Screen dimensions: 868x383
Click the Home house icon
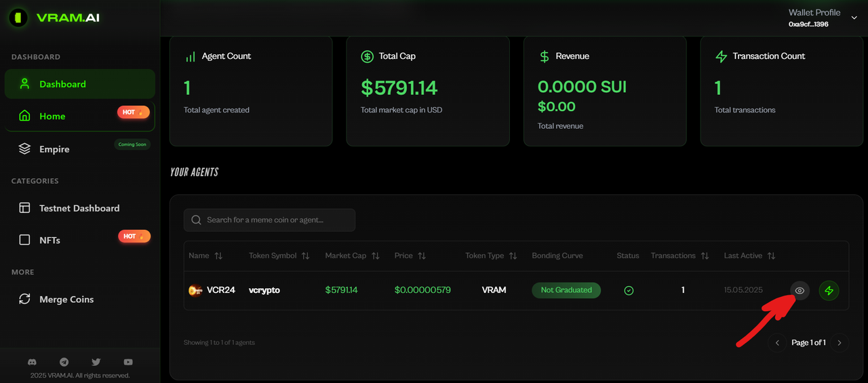[24, 116]
